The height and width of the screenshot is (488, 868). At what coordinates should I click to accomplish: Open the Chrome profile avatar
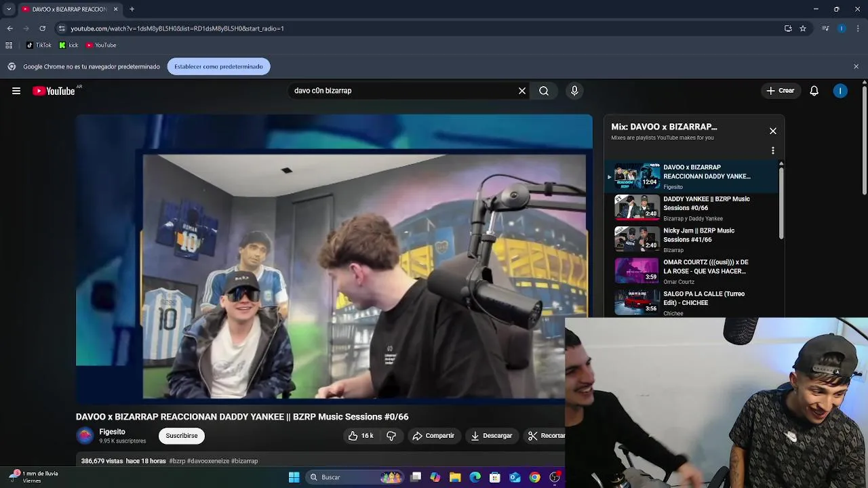coord(842,28)
